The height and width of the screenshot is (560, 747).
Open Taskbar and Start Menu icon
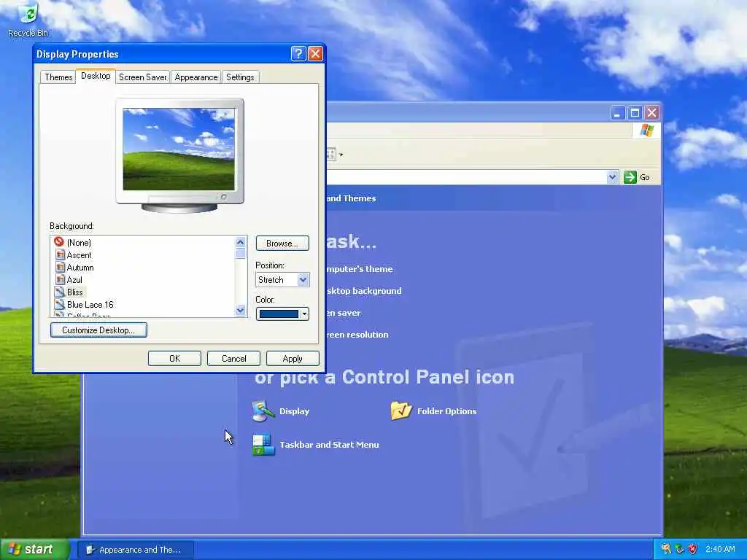263,445
